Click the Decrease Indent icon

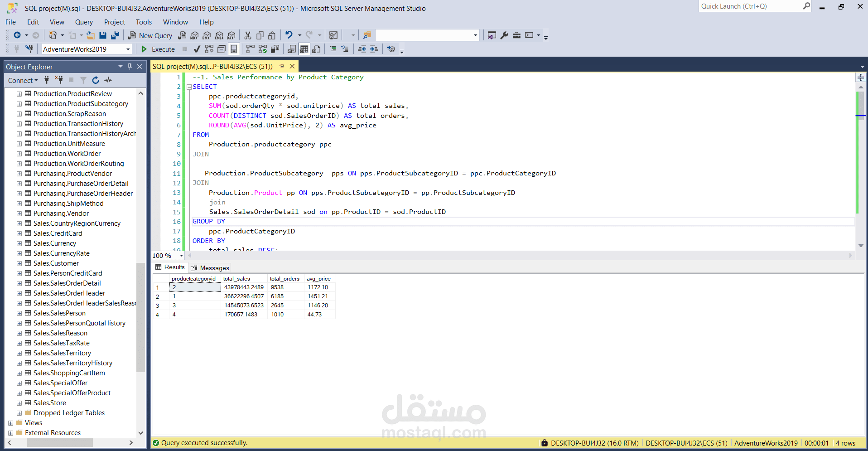(x=362, y=49)
